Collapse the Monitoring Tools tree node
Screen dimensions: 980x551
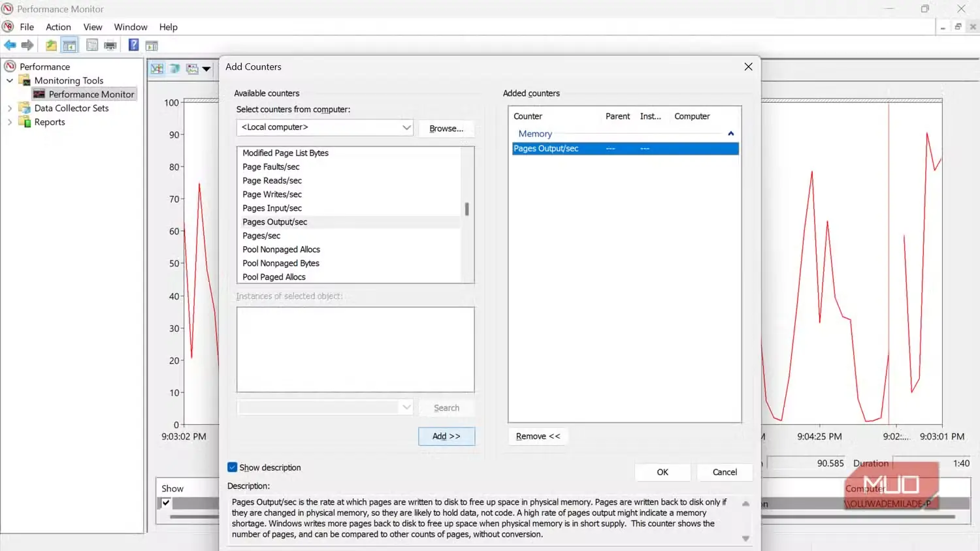10,80
